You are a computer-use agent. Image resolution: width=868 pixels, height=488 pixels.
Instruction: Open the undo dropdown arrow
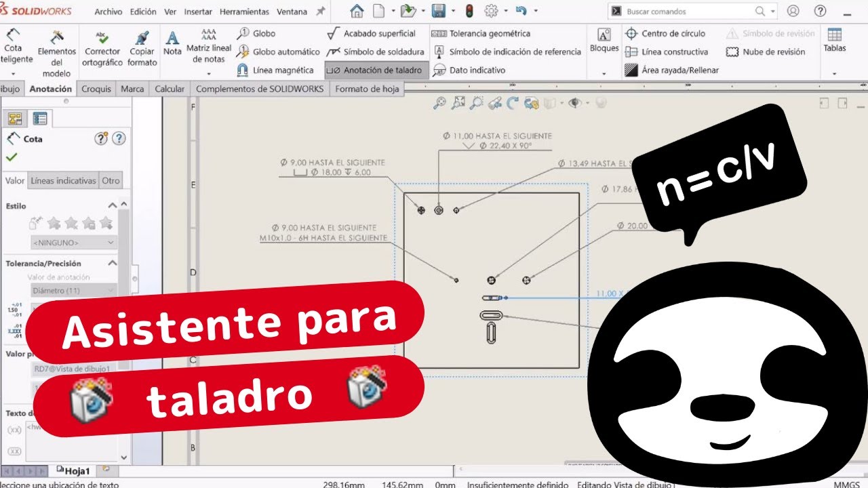pos(536,11)
